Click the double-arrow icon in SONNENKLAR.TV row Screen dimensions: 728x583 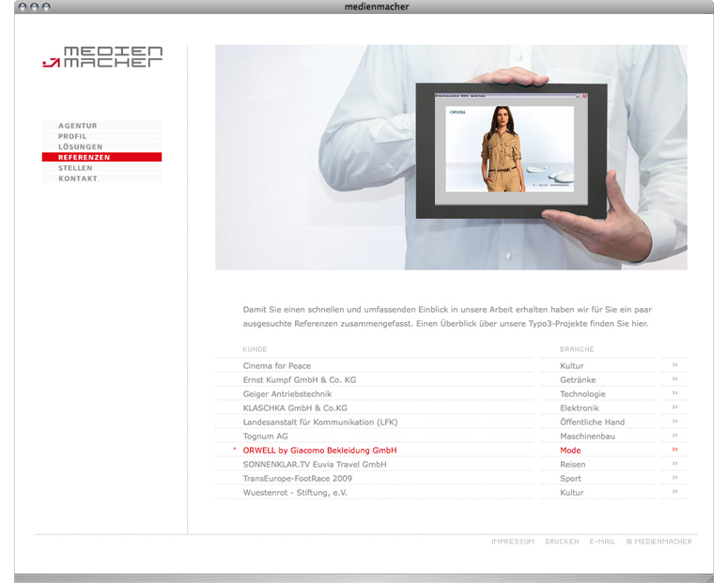pyautogui.click(x=675, y=463)
